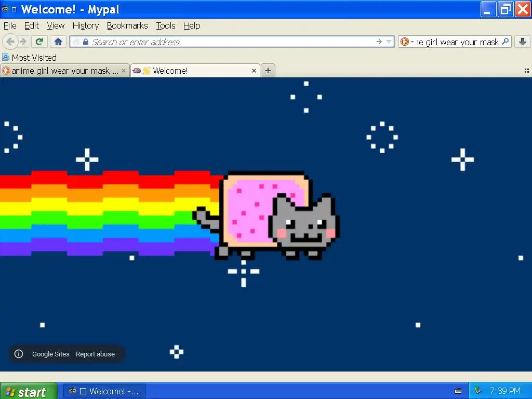Open the View menu
The height and width of the screenshot is (399, 532).
click(56, 26)
